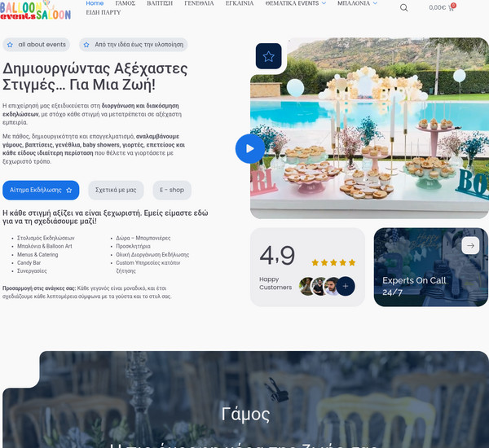Click star icon in Από την ιδέα tag
489x448 pixels.
pos(86,45)
